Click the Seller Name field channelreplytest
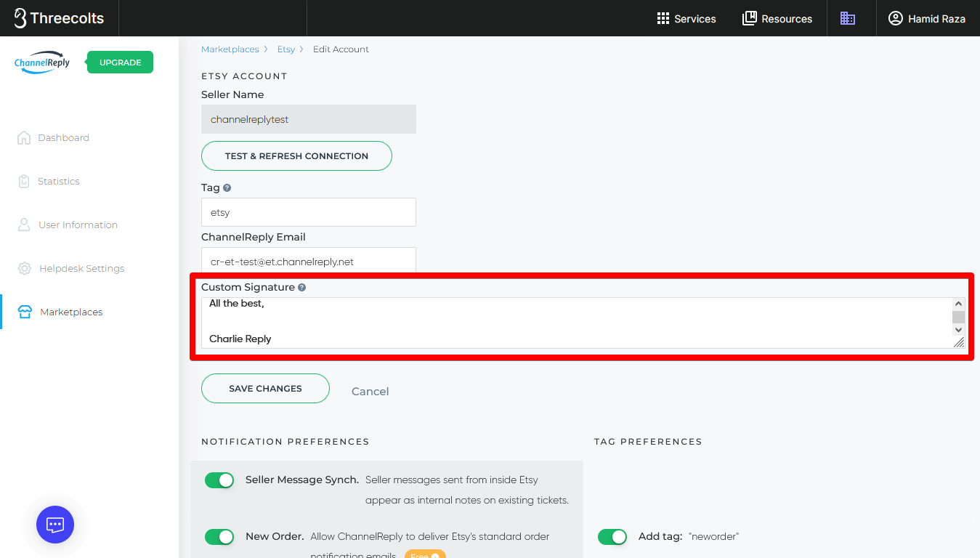 [x=309, y=119]
